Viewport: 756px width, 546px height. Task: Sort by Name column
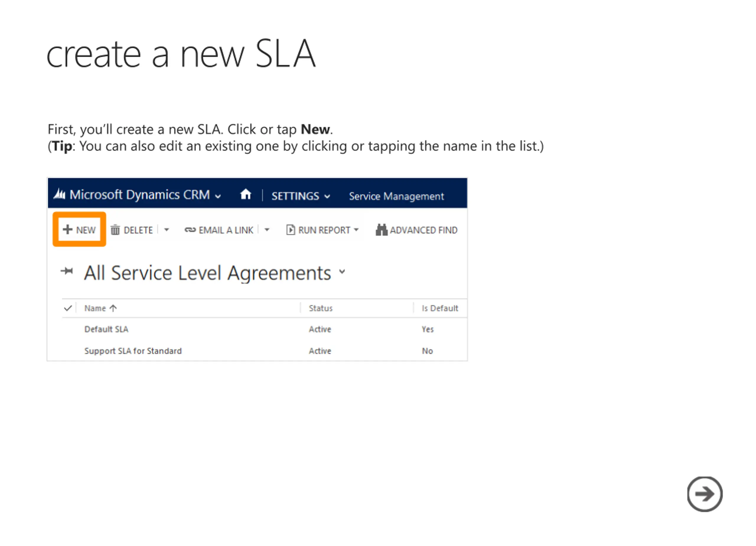101,309
